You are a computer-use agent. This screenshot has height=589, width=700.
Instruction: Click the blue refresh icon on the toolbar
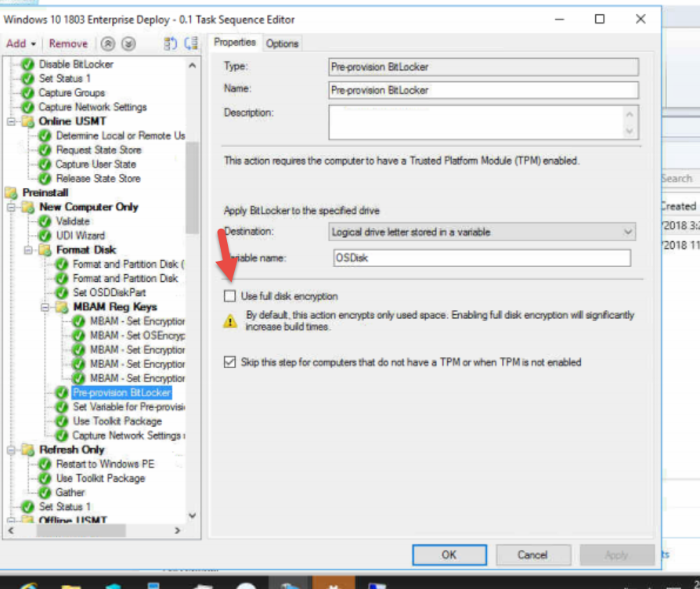tap(171, 43)
